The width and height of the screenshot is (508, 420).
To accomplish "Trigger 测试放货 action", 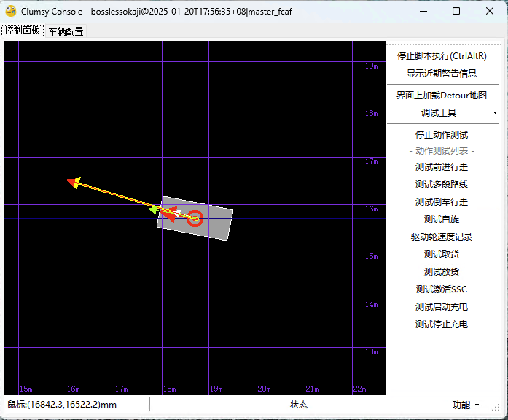I will point(442,271).
